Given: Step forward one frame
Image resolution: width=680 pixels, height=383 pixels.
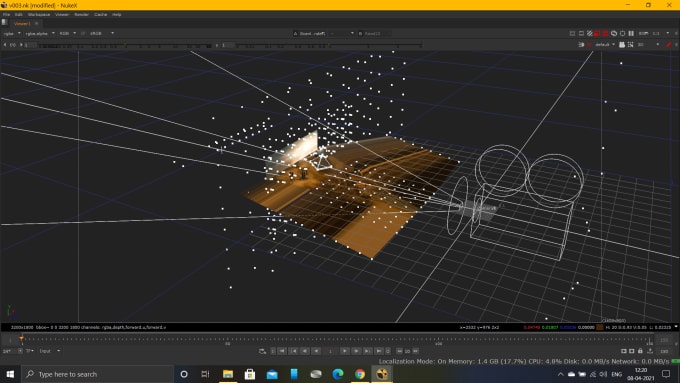Looking at the screenshot, I should 356,351.
